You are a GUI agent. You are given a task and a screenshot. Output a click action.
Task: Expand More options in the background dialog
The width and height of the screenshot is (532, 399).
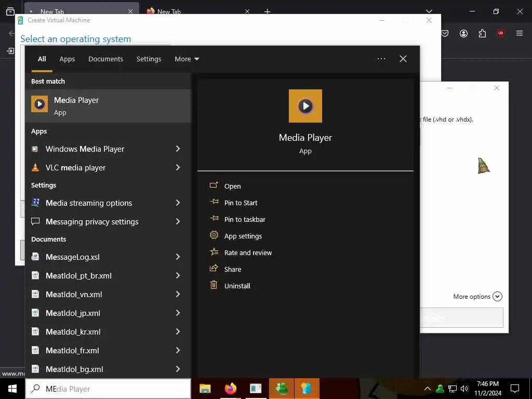pos(478,297)
